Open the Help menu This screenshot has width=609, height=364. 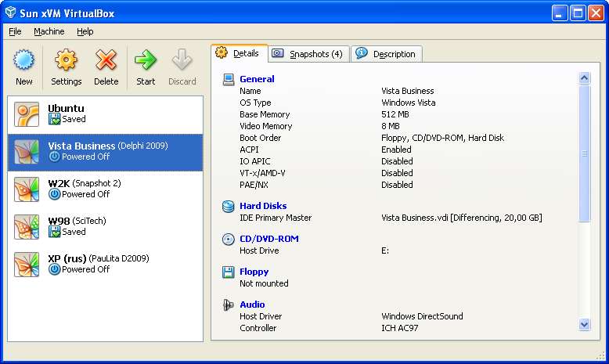point(85,31)
